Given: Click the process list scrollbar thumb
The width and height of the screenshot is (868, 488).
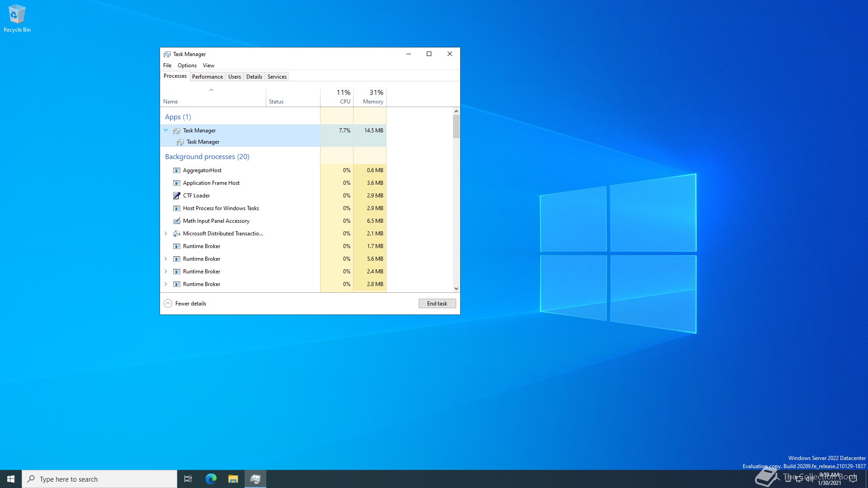Looking at the screenshot, I should coord(456,127).
